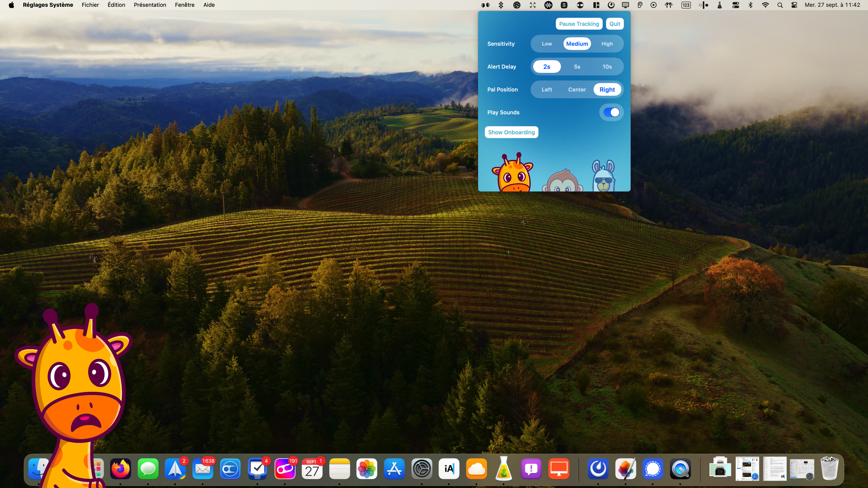
Task: Click the Pause Tracking button
Action: click(579, 24)
